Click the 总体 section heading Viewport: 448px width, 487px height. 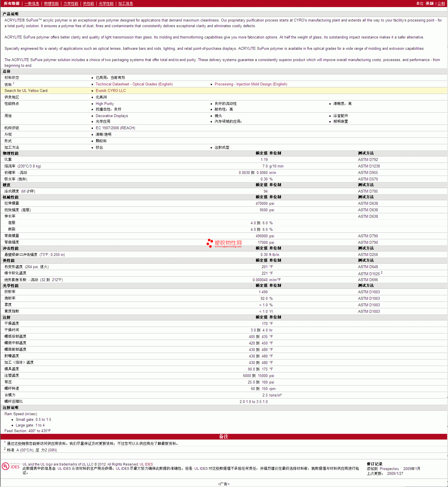pos(7,71)
